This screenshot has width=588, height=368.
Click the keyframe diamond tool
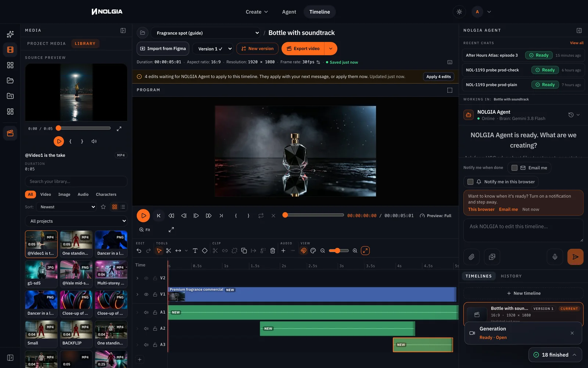(x=205, y=251)
